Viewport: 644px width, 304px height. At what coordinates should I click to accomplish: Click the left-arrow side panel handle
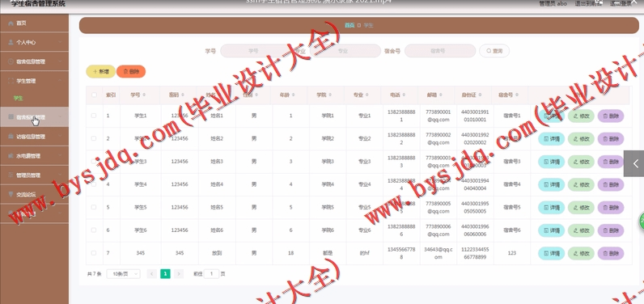pyautogui.click(x=634, y=163)
